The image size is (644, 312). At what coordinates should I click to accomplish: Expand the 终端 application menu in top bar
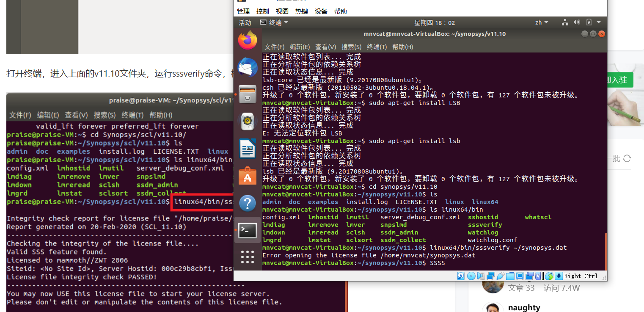[x=274, y=22]
